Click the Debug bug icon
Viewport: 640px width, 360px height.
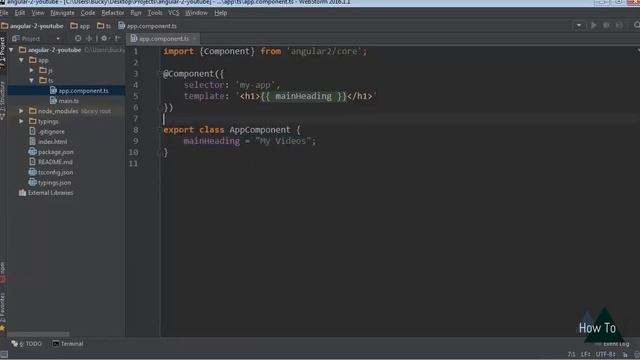pyautogui.click(x=607, y=25)
